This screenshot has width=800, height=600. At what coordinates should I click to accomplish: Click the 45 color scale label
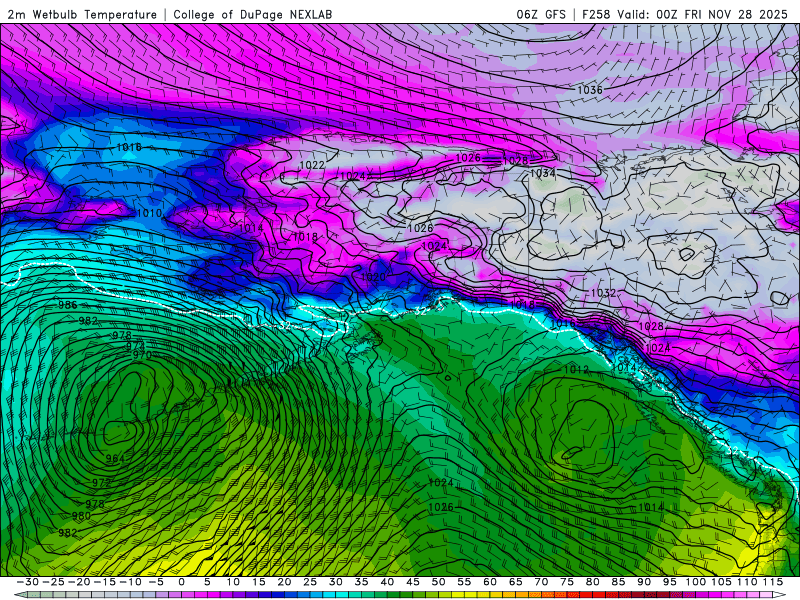coord(412,582)
